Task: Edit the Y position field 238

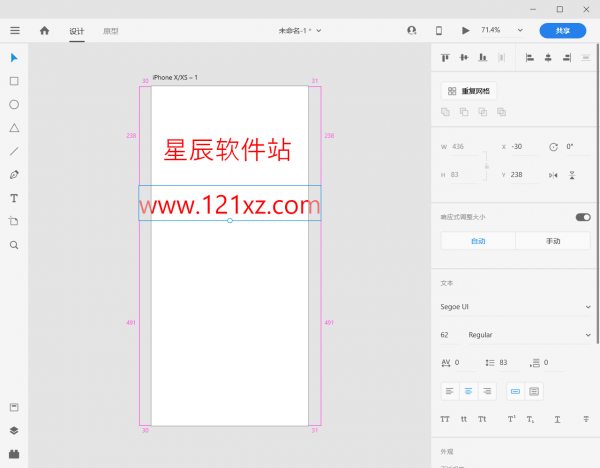Action: (x=524, y=175)
